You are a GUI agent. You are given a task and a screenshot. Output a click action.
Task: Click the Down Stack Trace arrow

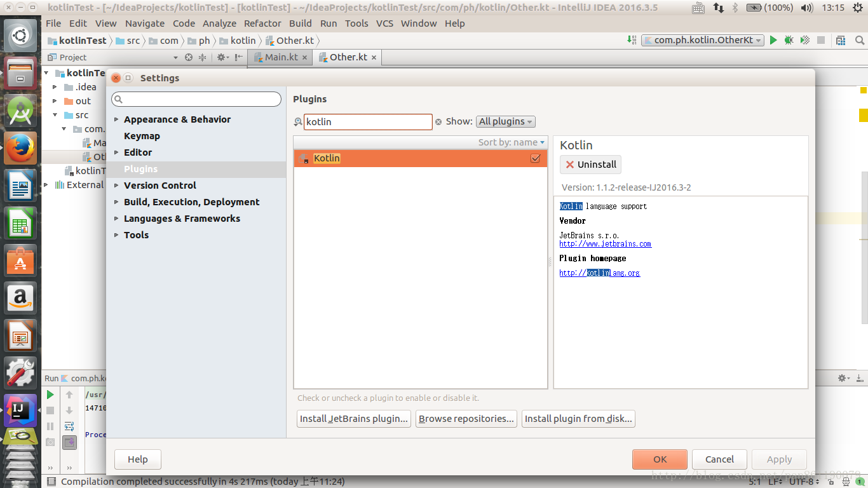tap(69, 410)
